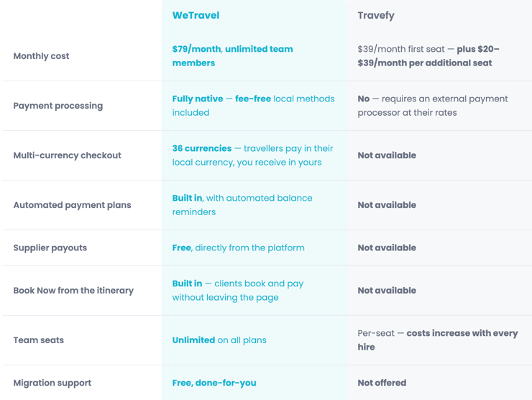Image resolution: width=532 pixels, height=400 pixels.
Task: Click the Fully native fee-free payment text
Action: click(253, 106)
